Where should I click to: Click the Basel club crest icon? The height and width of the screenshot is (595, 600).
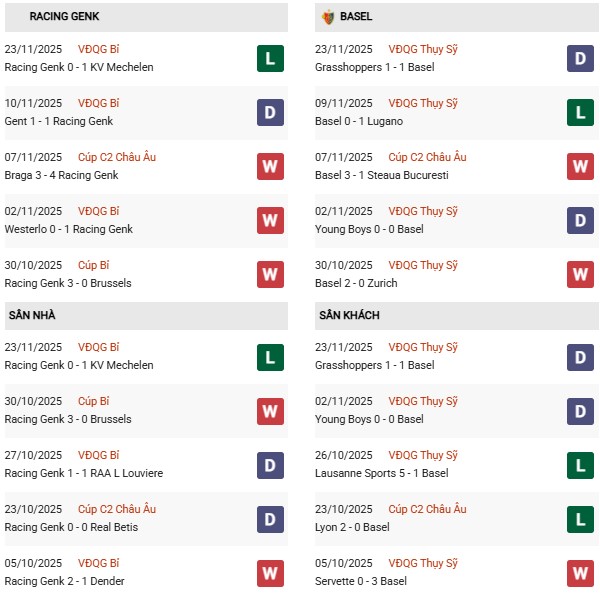coord(328,17)
